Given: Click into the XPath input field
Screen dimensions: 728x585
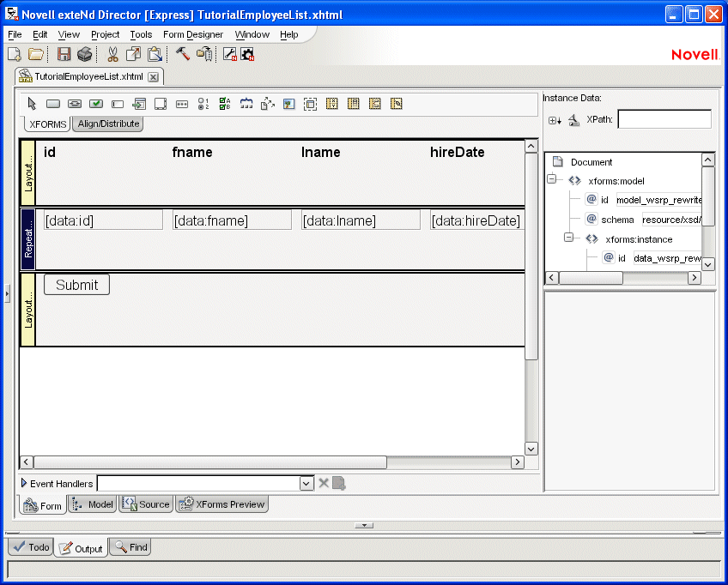Looking at the screenshot, I should (664, 119).
